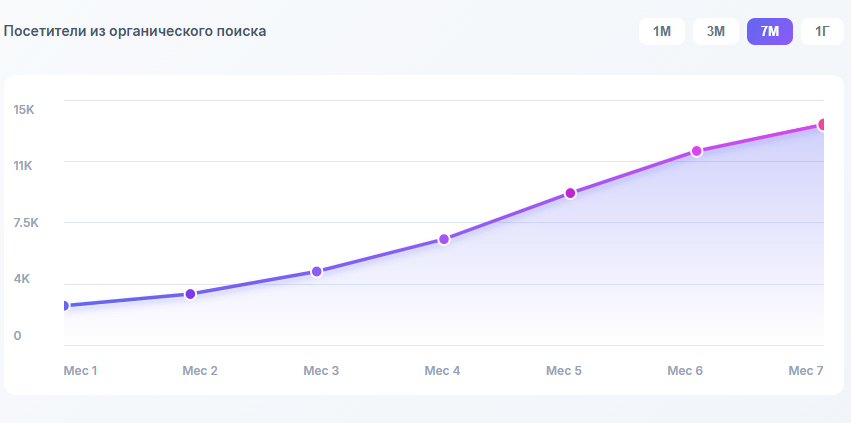Switch to the 1Г yearly range
The height and width of the screenshot is (423, 851).
(x=822, y=31)
